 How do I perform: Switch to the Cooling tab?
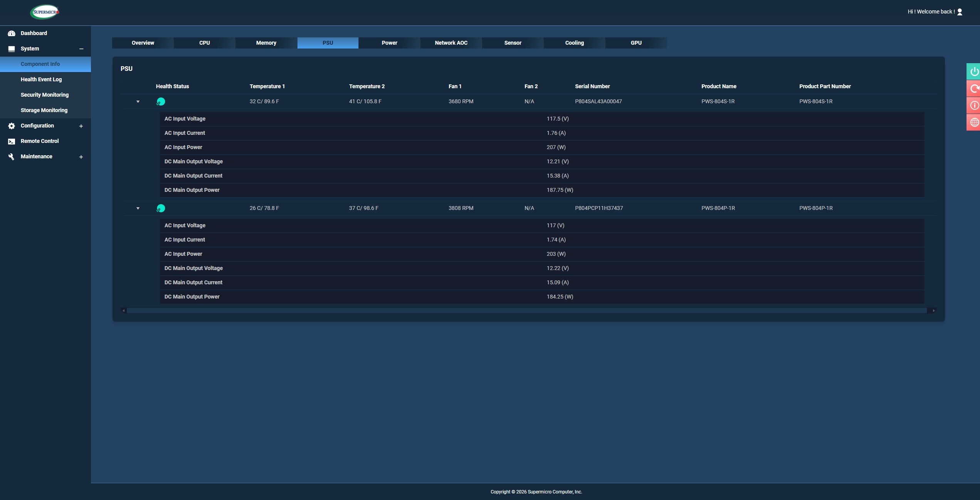click(574, 43)
